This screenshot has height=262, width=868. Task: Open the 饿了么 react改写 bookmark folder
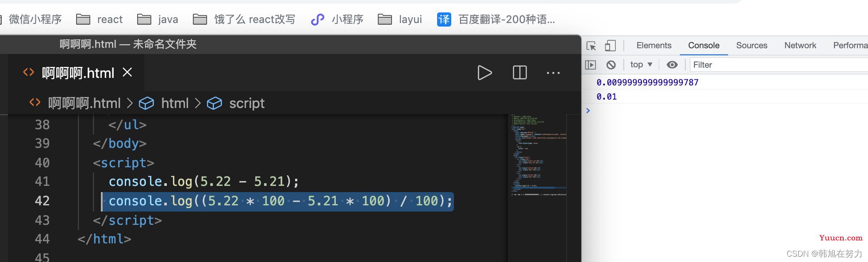pos(244,19)
